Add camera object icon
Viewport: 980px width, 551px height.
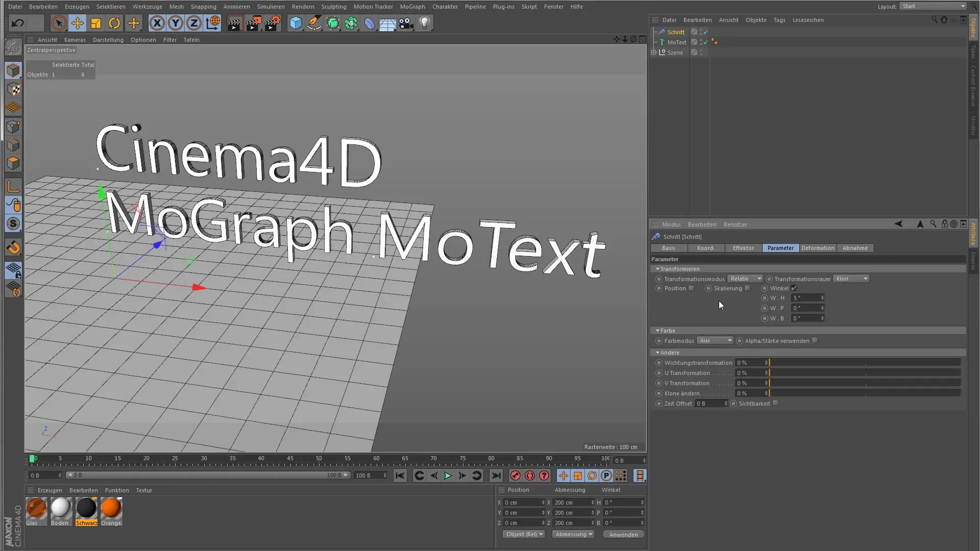[406, 23]
